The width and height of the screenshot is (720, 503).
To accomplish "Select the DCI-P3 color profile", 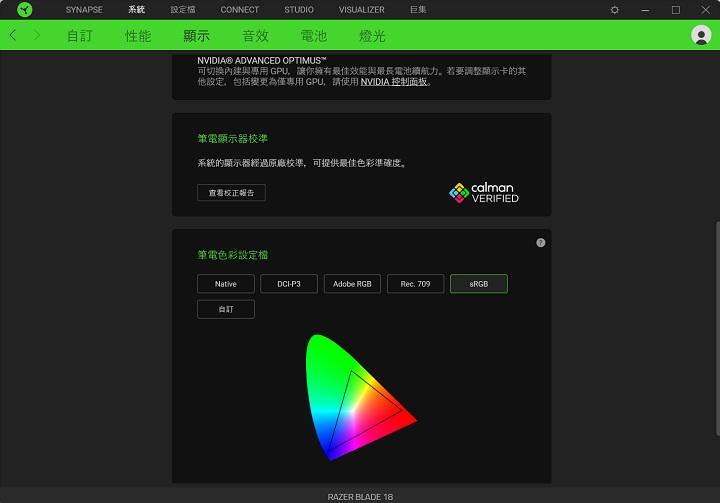I will (289, 284).
